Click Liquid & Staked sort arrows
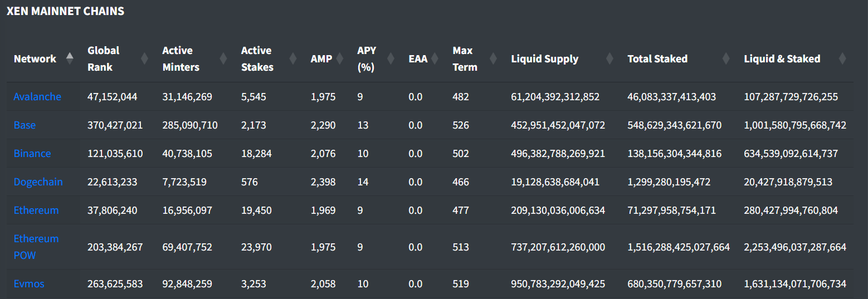868x299 pixels. (x=842, y=58)
